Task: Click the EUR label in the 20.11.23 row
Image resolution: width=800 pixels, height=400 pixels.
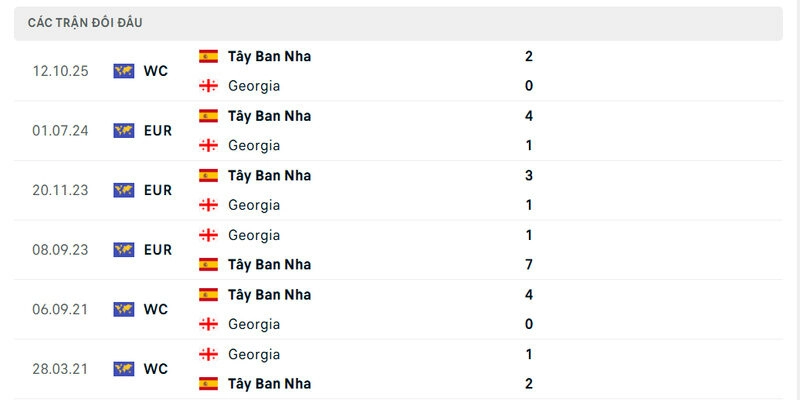Action: 158,190
